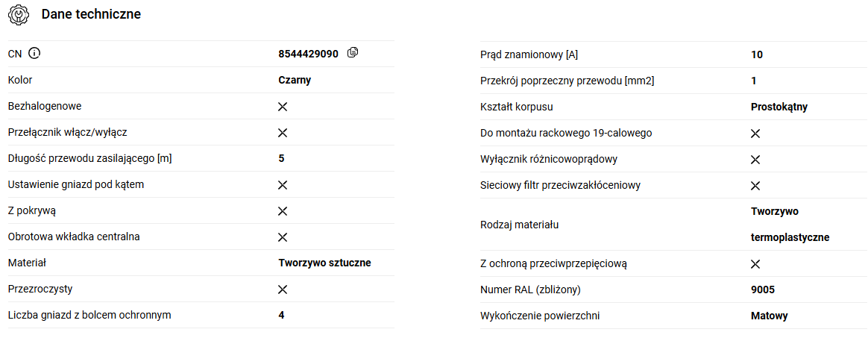Click the Dane techniczne gear icon
Viewport: 868px width, 338px height.
point(19,14)
